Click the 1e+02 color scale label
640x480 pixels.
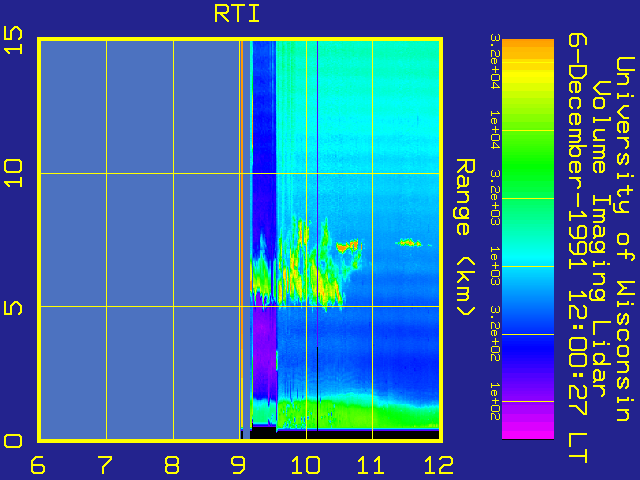(495, 402)
